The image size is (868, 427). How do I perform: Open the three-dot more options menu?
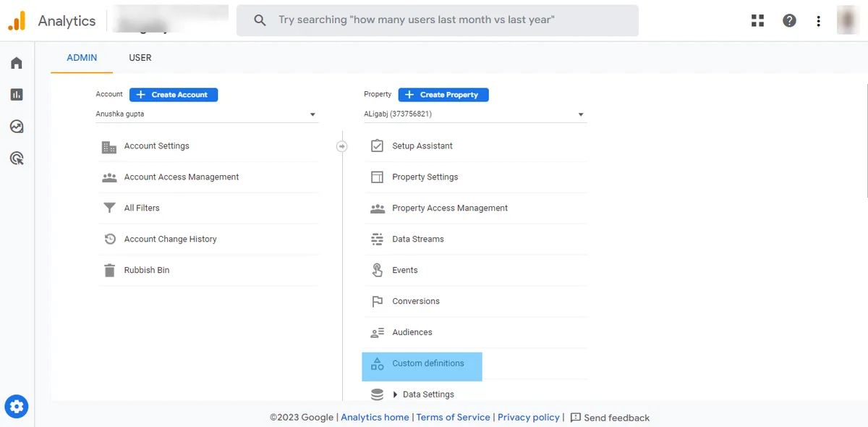818,21
